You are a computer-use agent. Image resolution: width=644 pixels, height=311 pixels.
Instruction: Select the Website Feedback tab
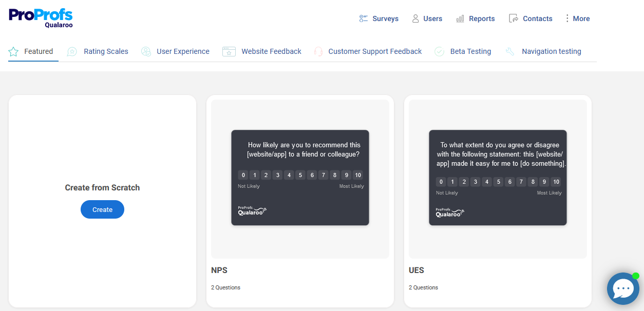click(271, 51)
